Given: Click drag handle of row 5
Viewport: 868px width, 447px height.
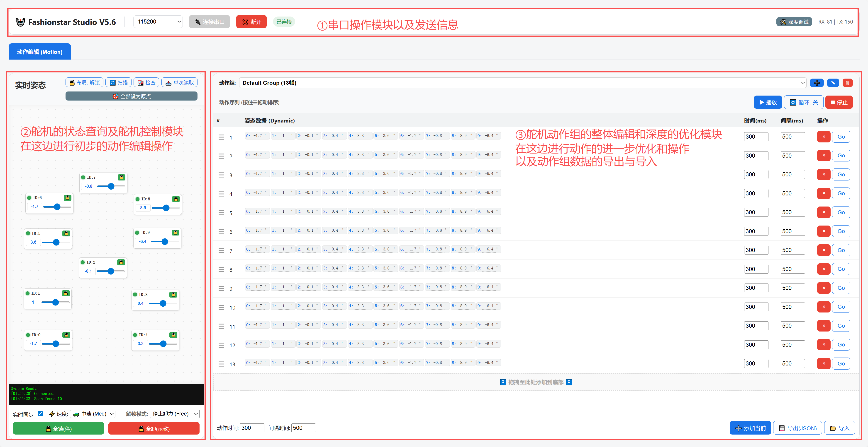Looking at the screenshot, I should 221,213.
